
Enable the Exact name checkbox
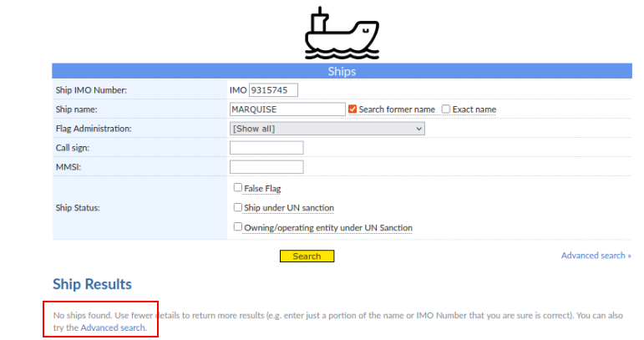[446, 109]
